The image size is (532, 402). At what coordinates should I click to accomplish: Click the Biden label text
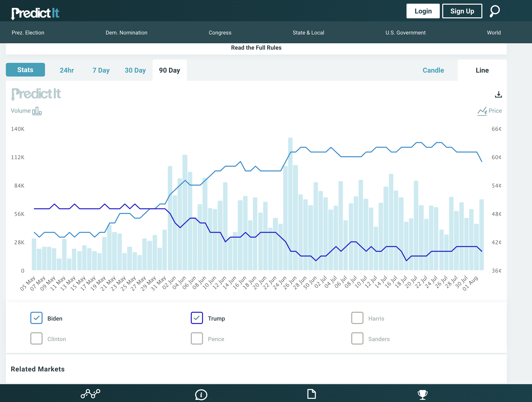pos(55,319)
